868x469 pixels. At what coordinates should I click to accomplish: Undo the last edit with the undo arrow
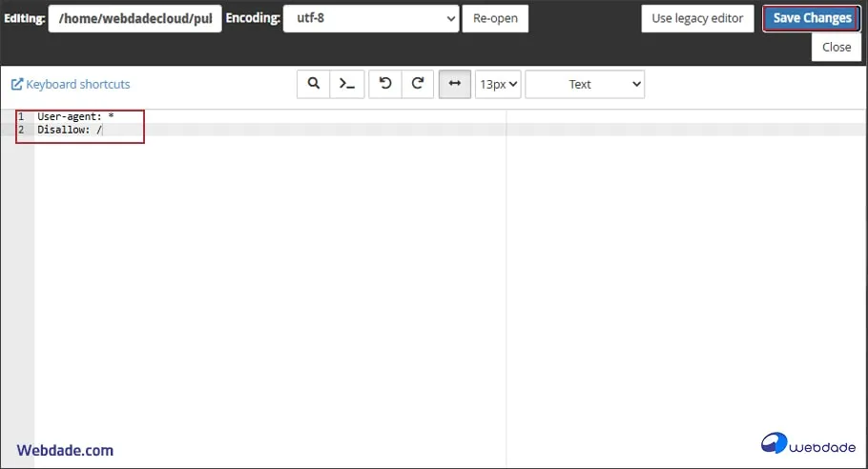[x=385, y=84]
